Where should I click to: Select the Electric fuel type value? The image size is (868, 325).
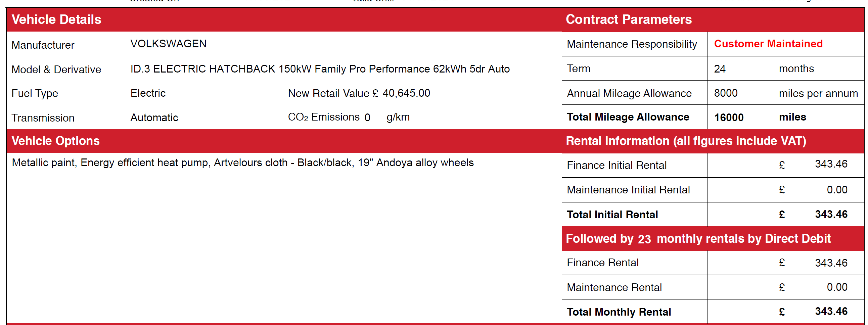tap(148, 93)
